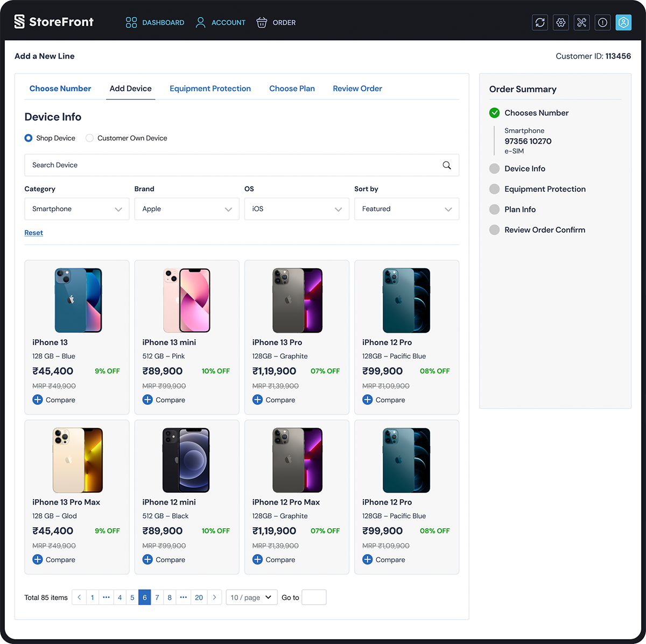The height and width of the screenshot is (644, 646).
Task: Open the user profile icon
Action: [623, 22]
